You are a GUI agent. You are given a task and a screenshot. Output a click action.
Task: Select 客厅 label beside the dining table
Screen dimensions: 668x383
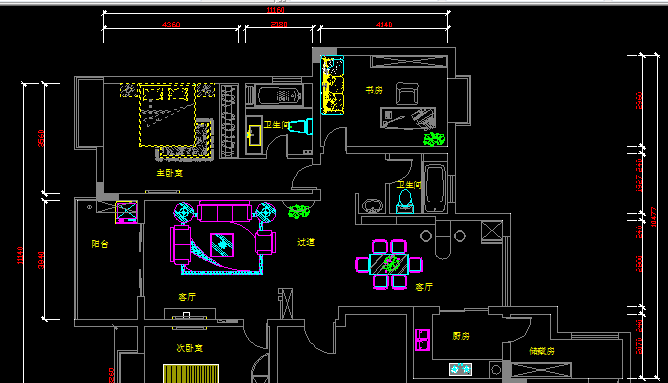tap(424, 287)
